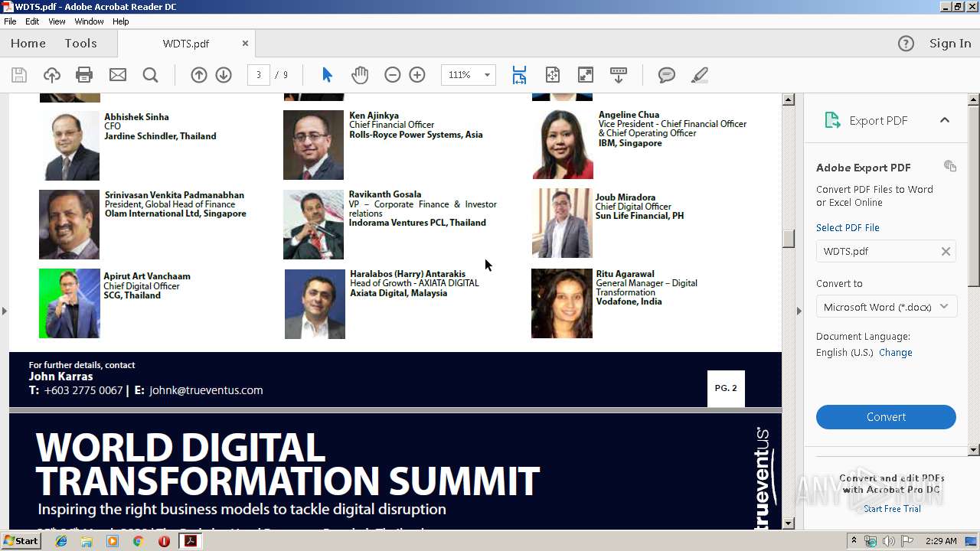Viewport: 980px width, 551px height.
Task: Send file by email envelope icon
Action: coord(117,75)
